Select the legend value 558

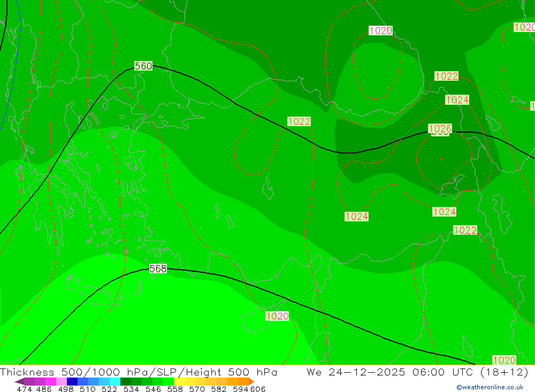pyautogui.click(x=175, y=389)
